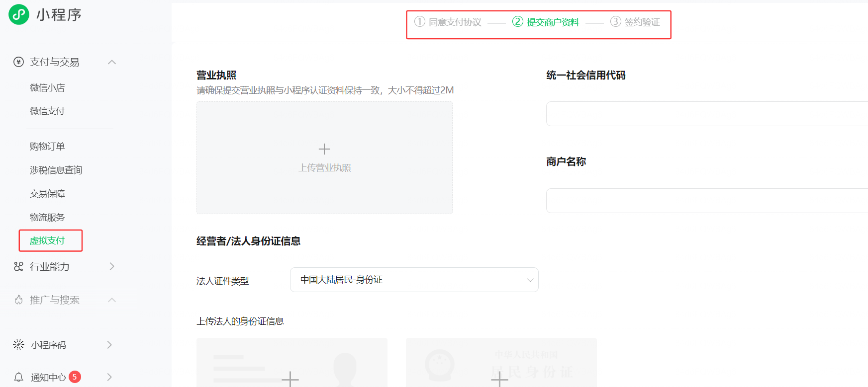The height and width of the screenshot is (387, 868).
Task: Open 微信小店 in the sidebar
Action: point(47,88)
